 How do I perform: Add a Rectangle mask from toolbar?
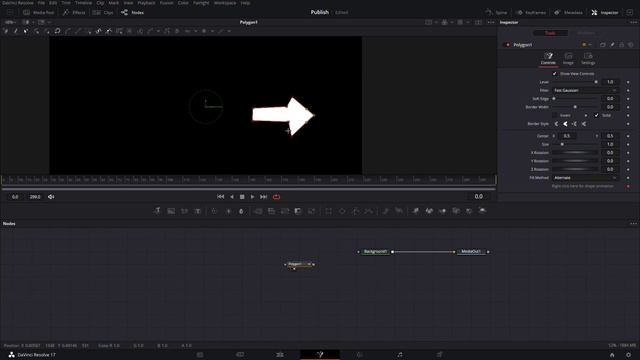coord(329,211)
